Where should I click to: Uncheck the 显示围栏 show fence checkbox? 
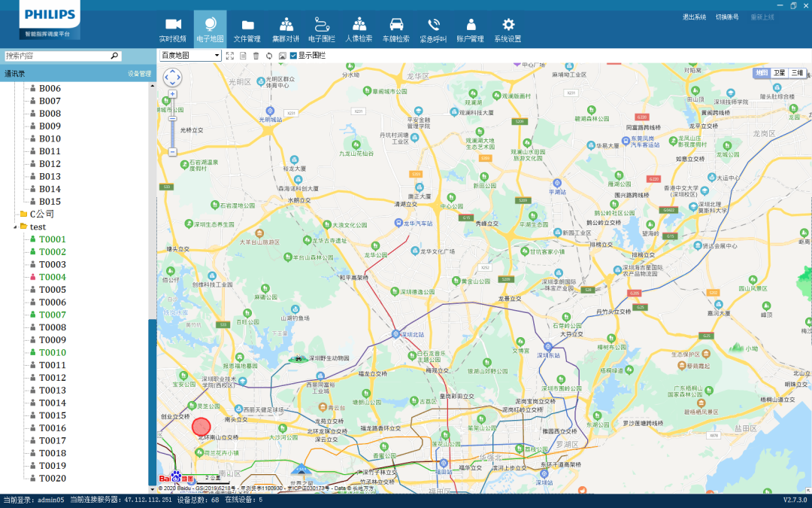pyautogui.click(x=293, y=56)
